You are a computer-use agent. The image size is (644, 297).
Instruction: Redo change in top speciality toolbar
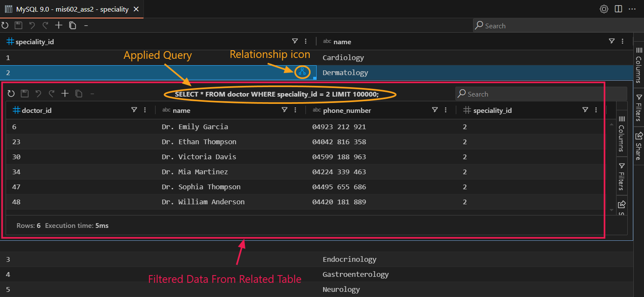pos(45,25)
